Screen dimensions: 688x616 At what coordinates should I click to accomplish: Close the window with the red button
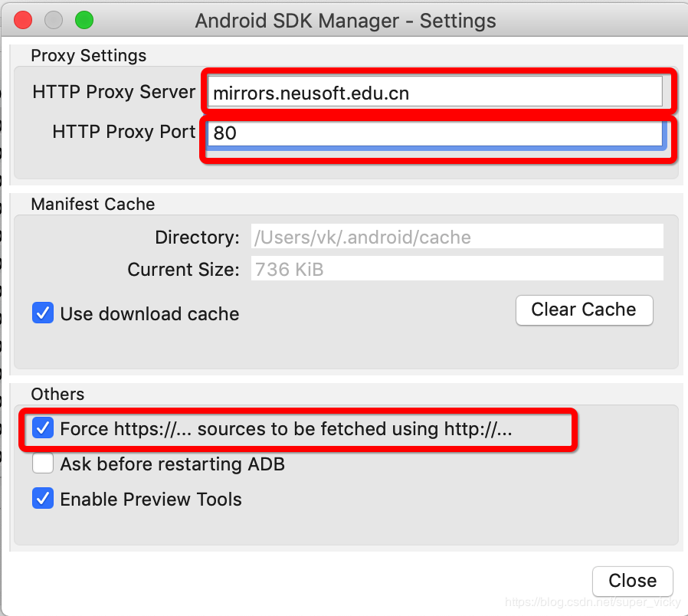tap(23, 20)
